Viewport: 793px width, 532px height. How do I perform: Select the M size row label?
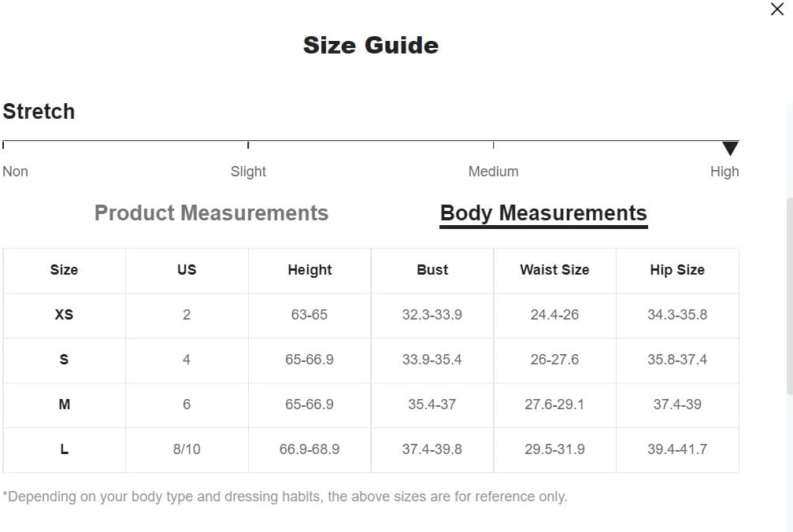(x=65, y=405)
